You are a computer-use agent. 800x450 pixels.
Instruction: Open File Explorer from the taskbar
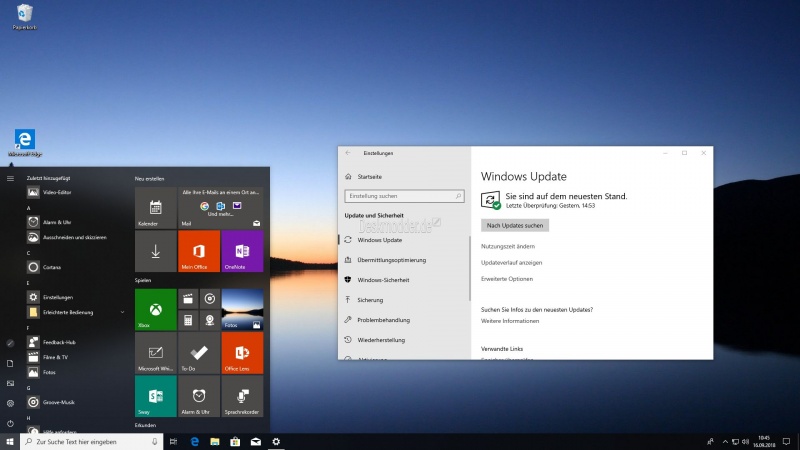click(x=215, y=442)
